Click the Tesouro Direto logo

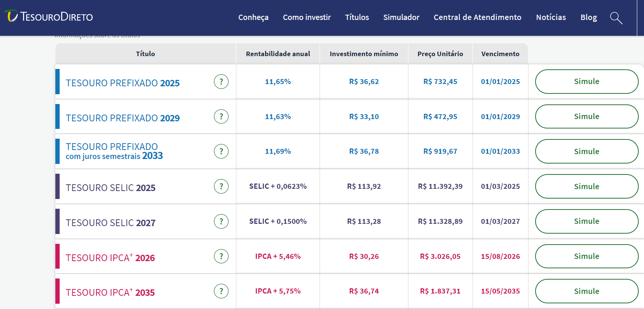[x=49, y=16]
